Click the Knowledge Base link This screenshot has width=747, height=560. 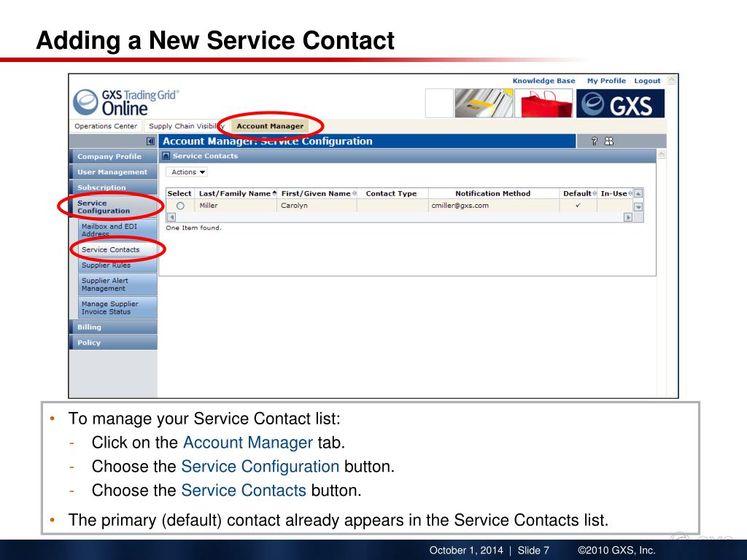pyautogui.click(x=543, y=81)
